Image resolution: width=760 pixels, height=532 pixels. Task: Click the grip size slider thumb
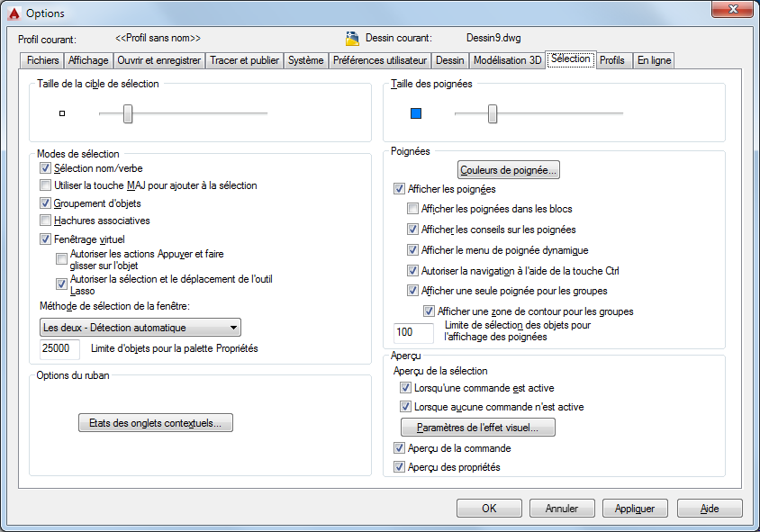[x=493, y=113]
